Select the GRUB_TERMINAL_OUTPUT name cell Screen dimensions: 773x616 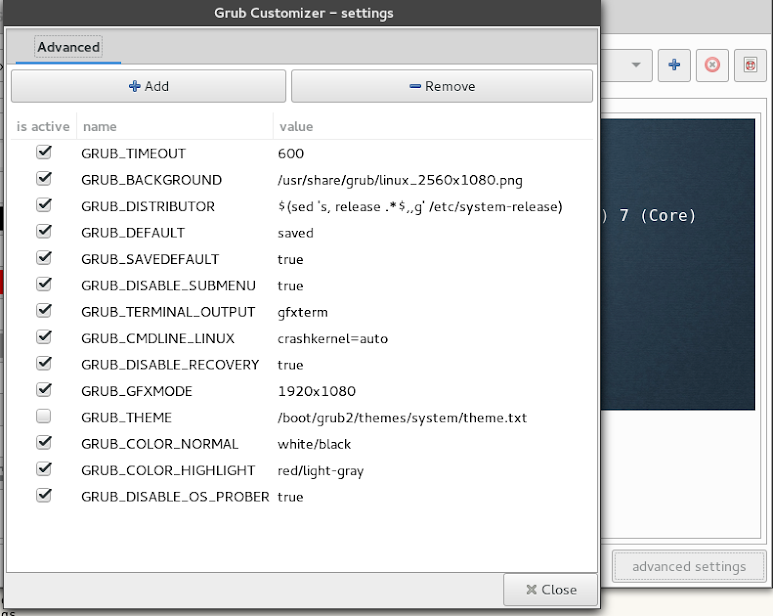point(168,312)
